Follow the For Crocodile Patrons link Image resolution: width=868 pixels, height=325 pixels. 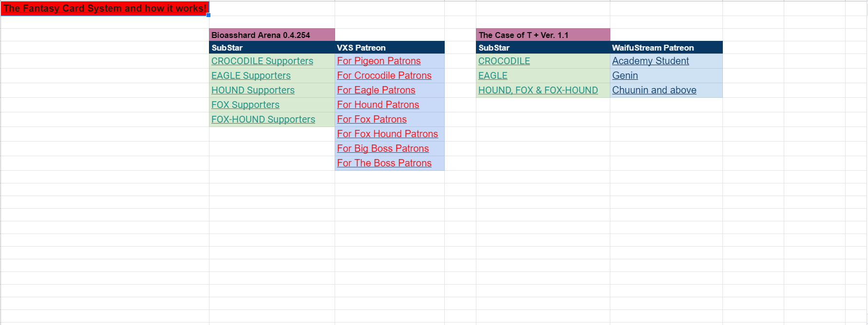384,76
